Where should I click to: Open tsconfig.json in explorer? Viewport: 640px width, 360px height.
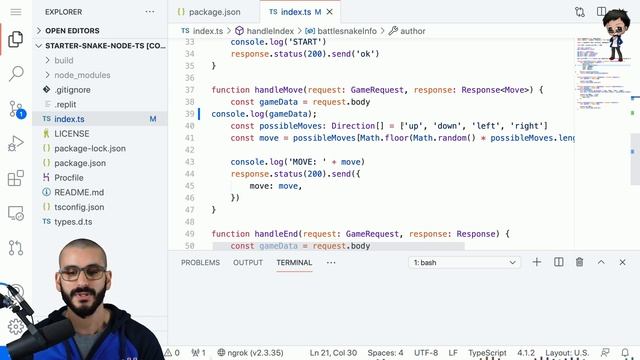tap(100, 207)
